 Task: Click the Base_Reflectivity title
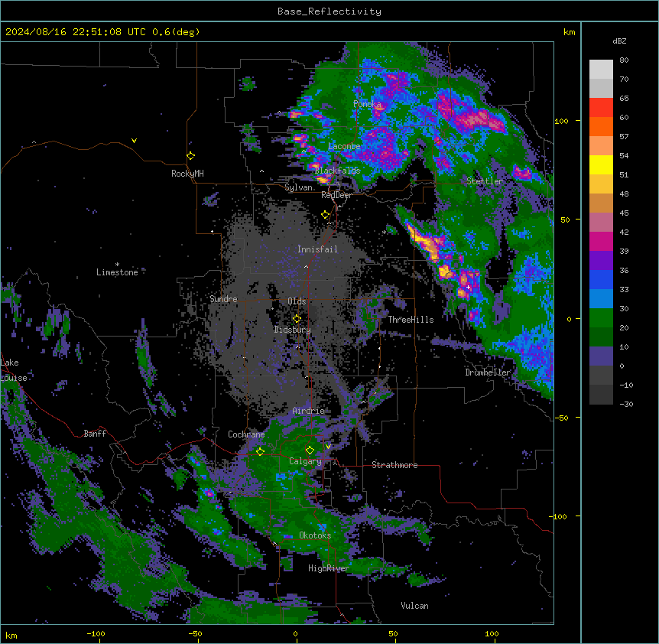(x=329, y=11)
